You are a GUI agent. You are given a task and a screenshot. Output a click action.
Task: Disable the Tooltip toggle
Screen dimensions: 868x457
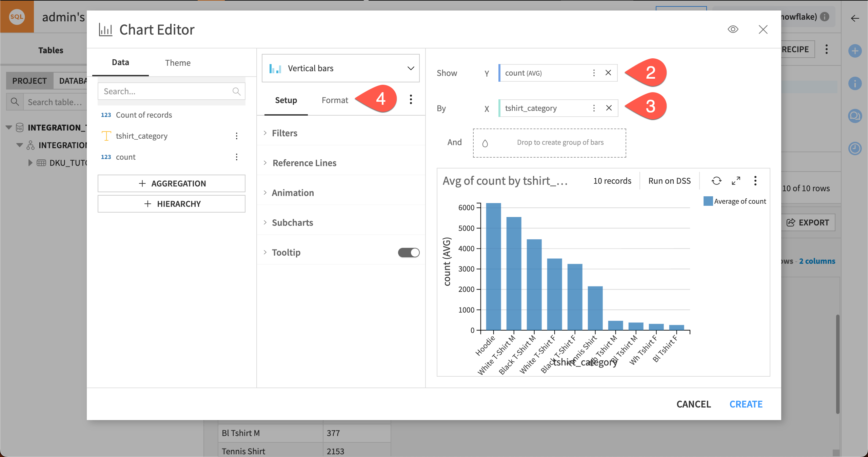(x=408, y=252)
